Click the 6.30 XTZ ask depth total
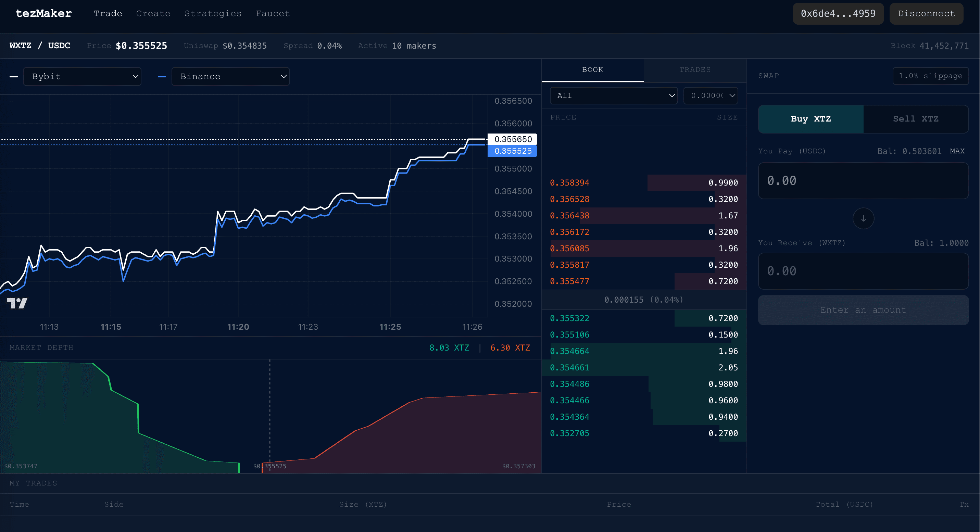980x532 pixels. (510, 348)
